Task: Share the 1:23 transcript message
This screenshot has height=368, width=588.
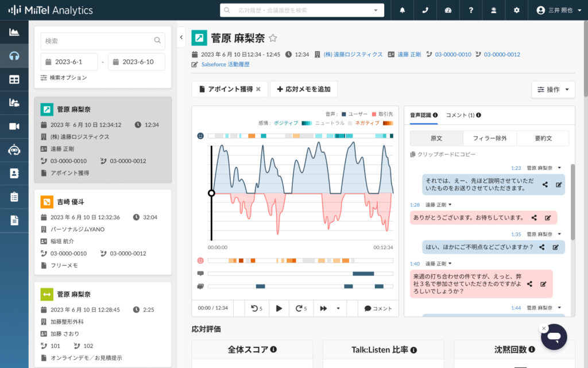Action: [x=544, y=185]
